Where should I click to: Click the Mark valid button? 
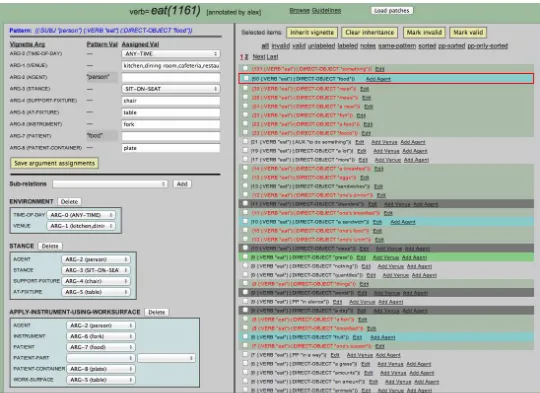tap(468, 32)
